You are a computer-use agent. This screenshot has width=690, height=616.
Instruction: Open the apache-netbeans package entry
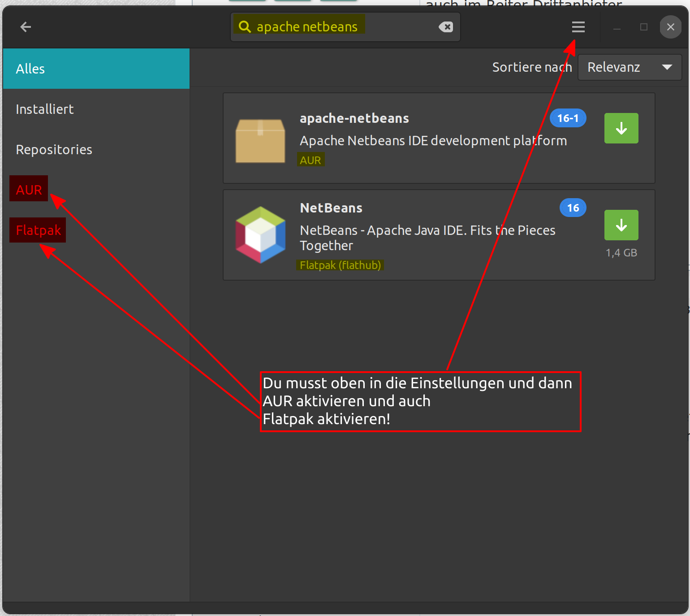[354, 118]
